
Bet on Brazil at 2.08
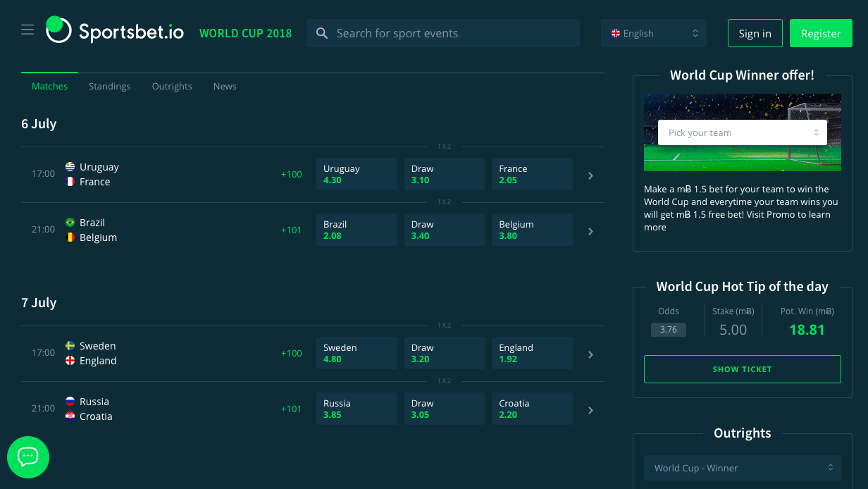pyautogui.click(x=356, y=230)
